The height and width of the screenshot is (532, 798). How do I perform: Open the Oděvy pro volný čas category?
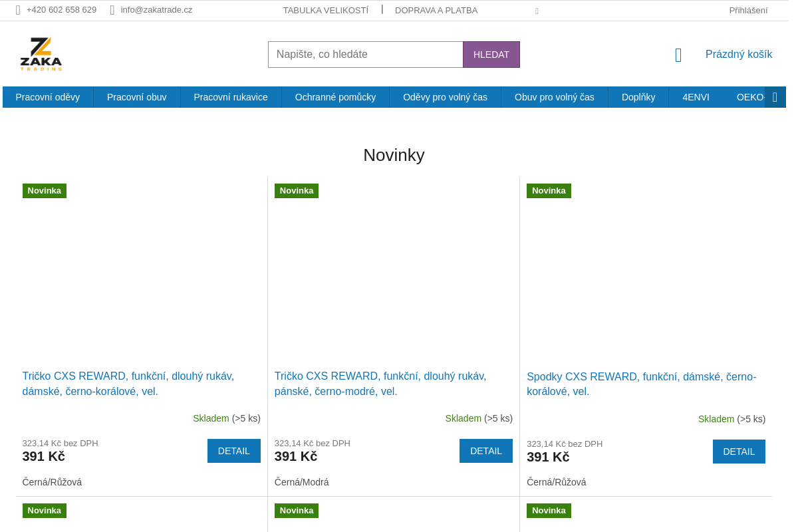[446, 97]
